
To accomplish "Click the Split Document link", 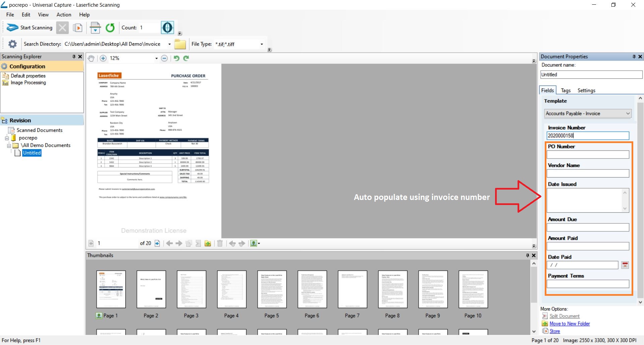I will coord(565,316).
